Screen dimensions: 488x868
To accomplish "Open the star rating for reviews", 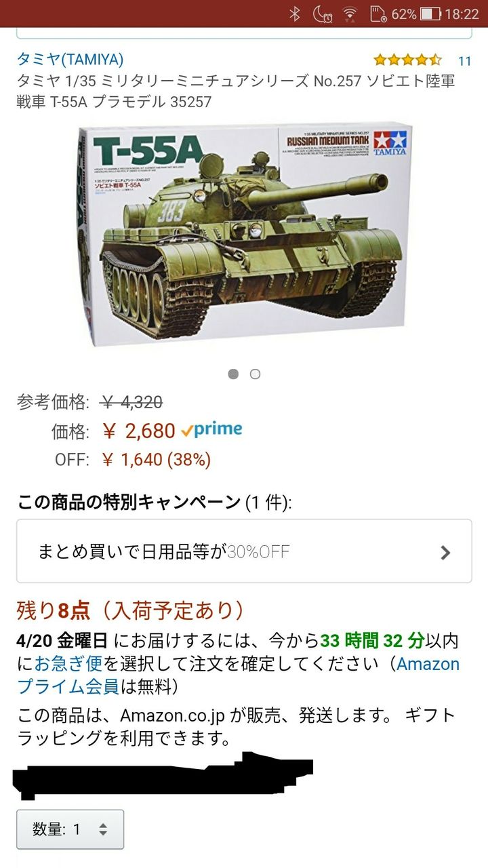I will (407, 60).
